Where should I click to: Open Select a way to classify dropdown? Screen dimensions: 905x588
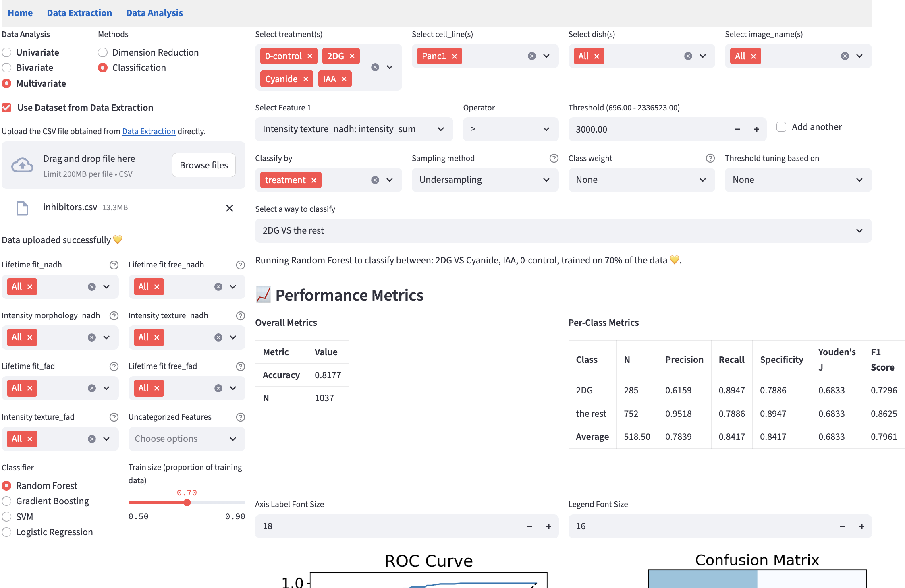pos(563,231)
